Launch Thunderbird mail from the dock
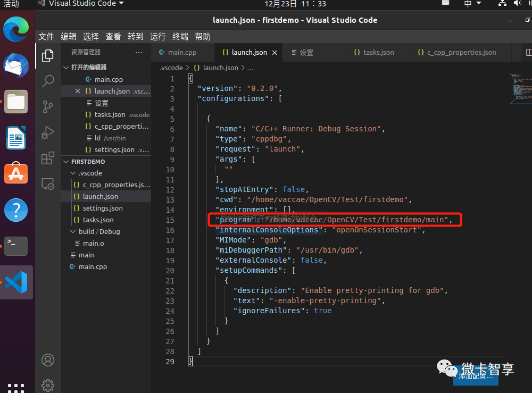Viewport: 532px width, 393px height. pos(16,65)
